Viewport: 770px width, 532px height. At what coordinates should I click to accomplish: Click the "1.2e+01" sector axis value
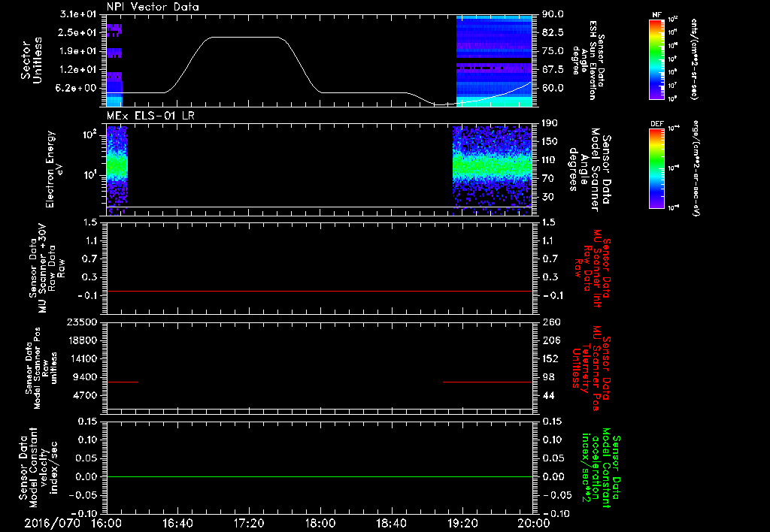coord(78,70)
